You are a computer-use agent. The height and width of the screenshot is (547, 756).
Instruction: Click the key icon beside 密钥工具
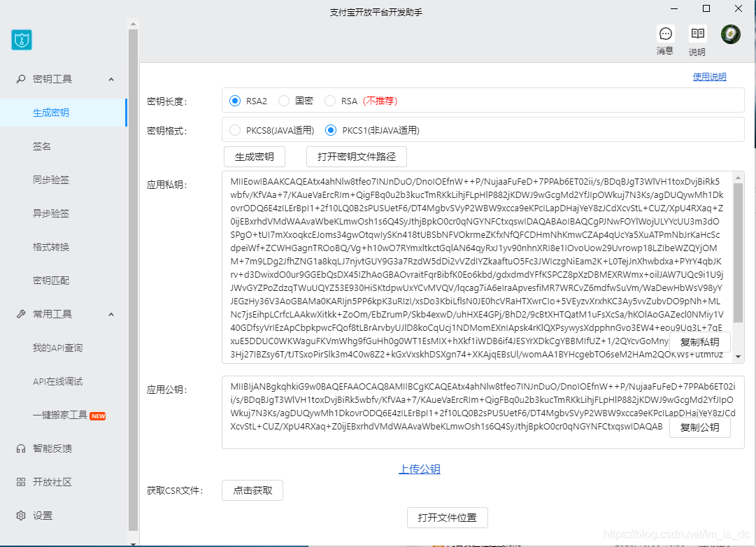point(21,78)
